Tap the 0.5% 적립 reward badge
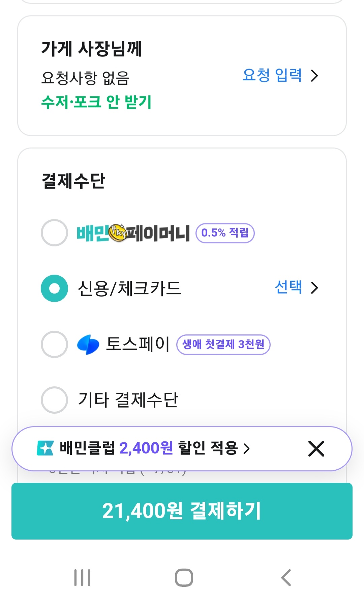The width and height of the screenshot is (364, 605). [x=225, y=233]
